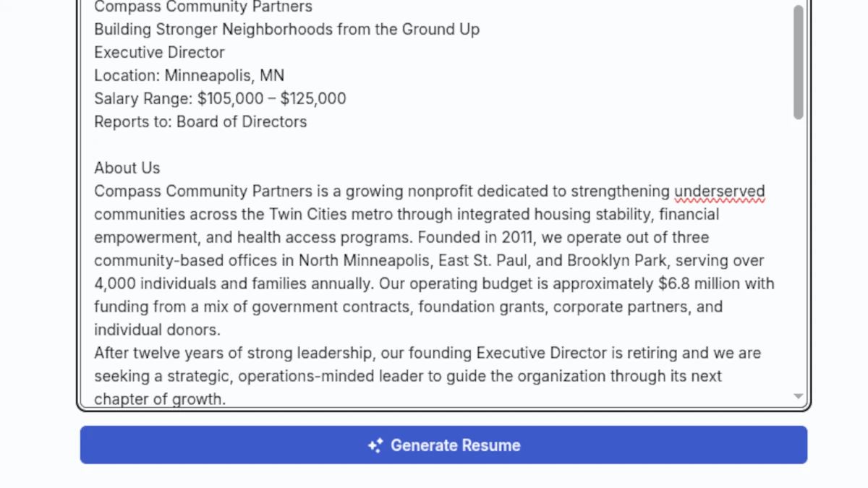Click the sparkle icon on Generate Resume button

pos(375,445)
